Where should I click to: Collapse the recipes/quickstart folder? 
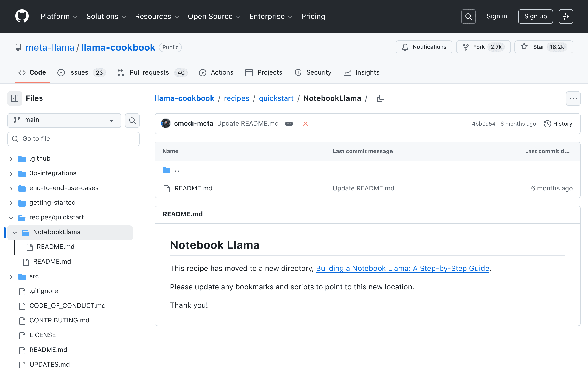[11, 218]
